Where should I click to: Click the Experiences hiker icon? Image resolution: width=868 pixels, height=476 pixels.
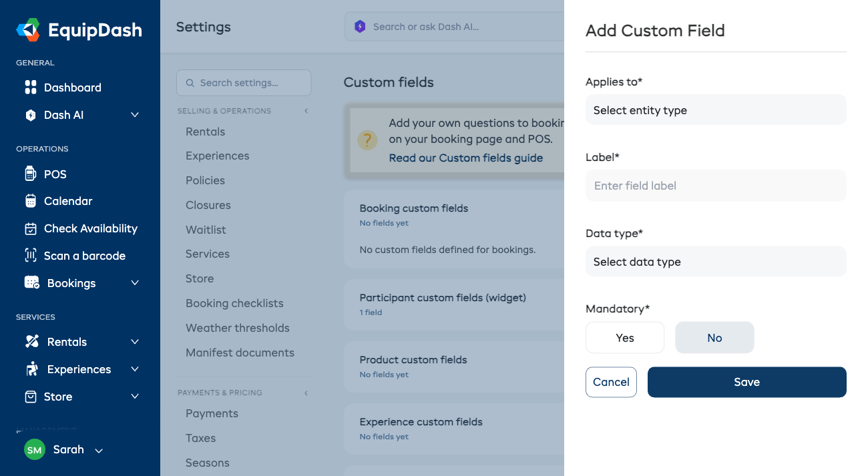point(31,369)
